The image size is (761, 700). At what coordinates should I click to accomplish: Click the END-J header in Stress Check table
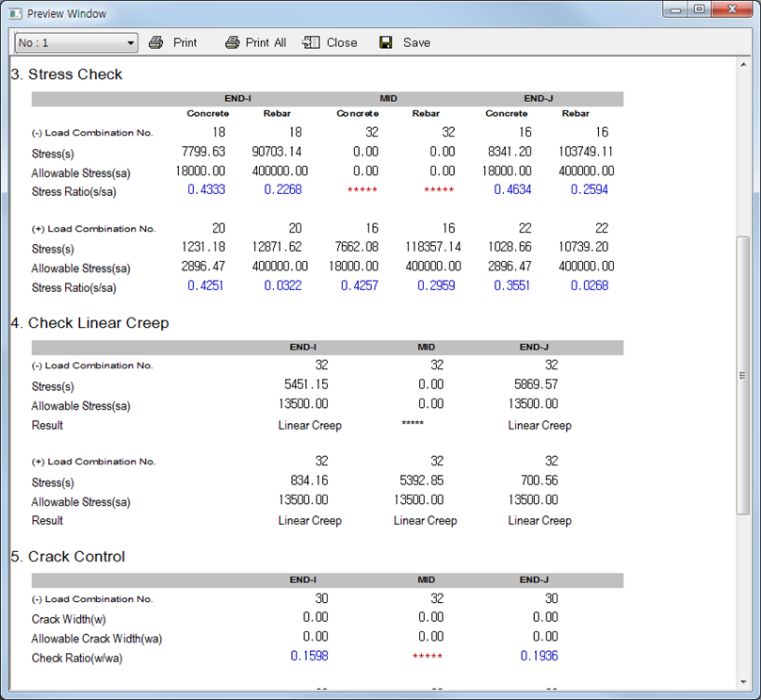pyautogui.click(x=538, y=99)
